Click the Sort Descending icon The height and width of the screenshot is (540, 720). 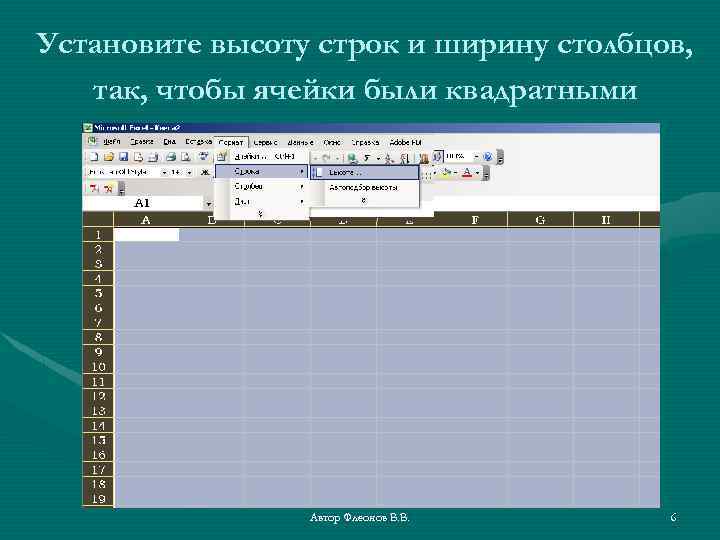click(405, 158)
